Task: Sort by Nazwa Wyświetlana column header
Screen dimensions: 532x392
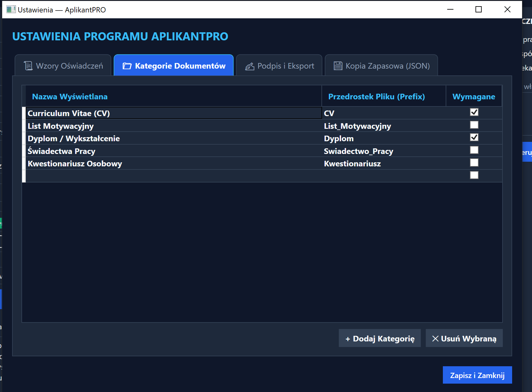Action: (x=174, y=96)
